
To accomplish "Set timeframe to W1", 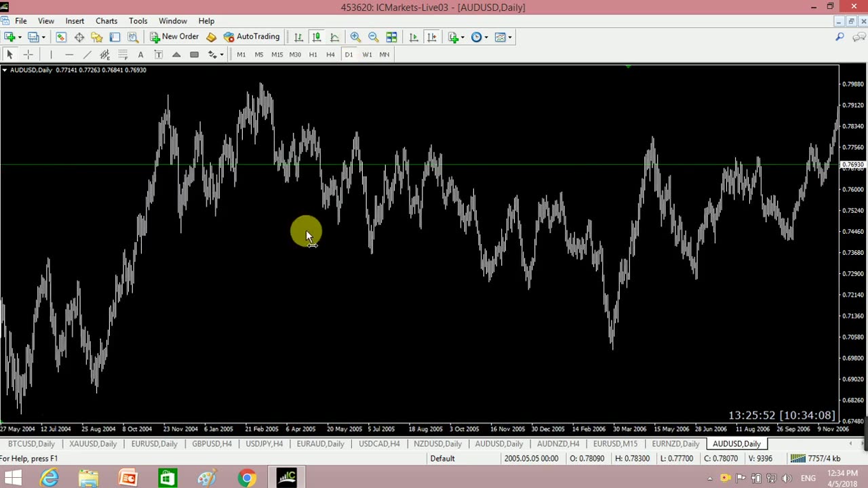I will click(x=367, y=55).
